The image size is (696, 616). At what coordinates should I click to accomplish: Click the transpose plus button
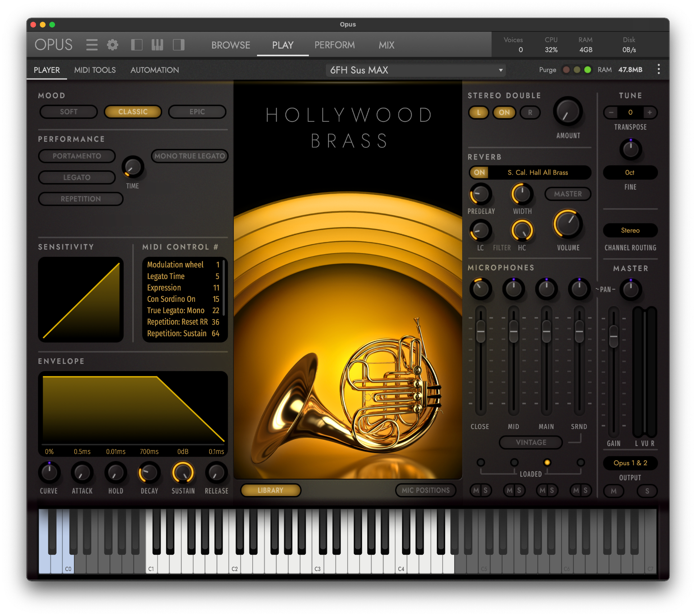point(650,112)
